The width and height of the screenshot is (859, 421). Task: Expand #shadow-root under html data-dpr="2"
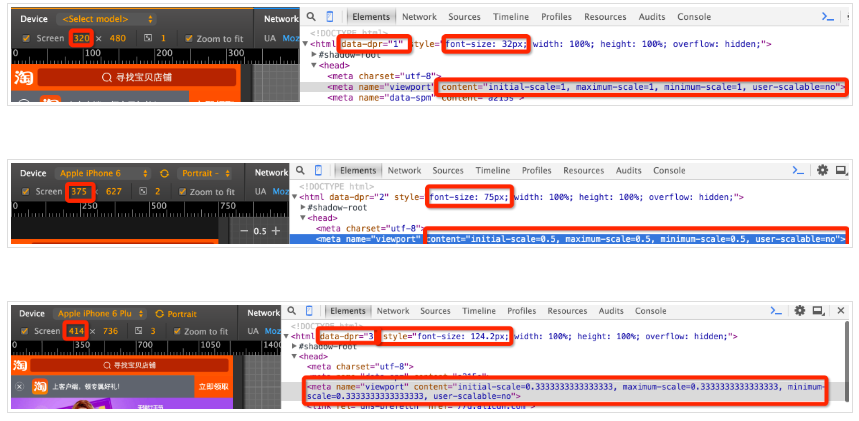[303, 208]
